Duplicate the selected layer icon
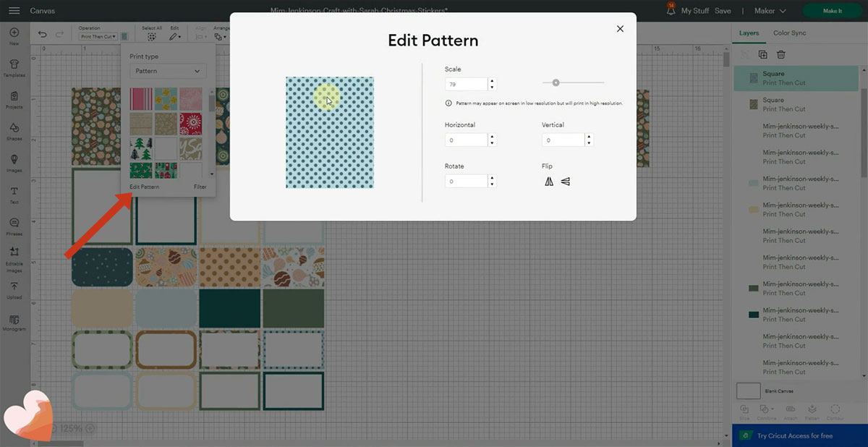 click(762, 54)
